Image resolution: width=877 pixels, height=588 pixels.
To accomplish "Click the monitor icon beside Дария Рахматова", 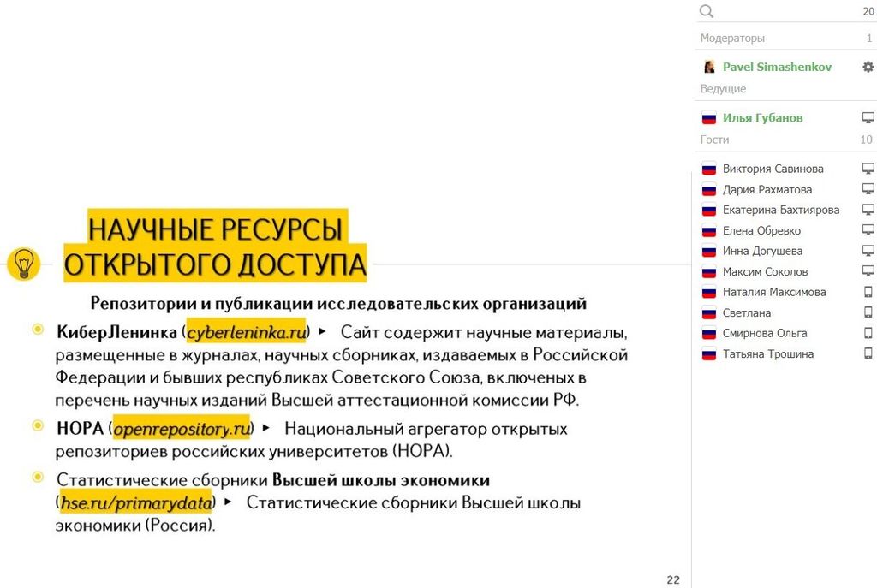I will point(868,189).
